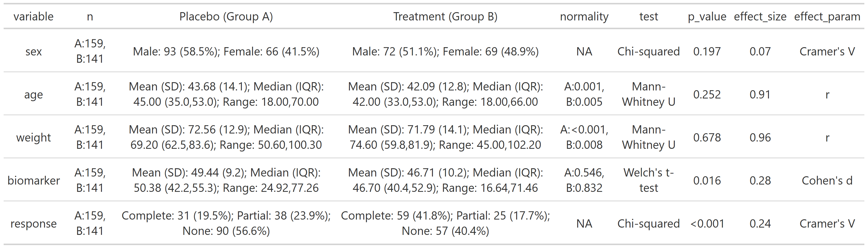Image resolution: width=868 pixels, height=248 pixels.
Task: Click the 'weight' variable row label
Action: tap(33, 138)
